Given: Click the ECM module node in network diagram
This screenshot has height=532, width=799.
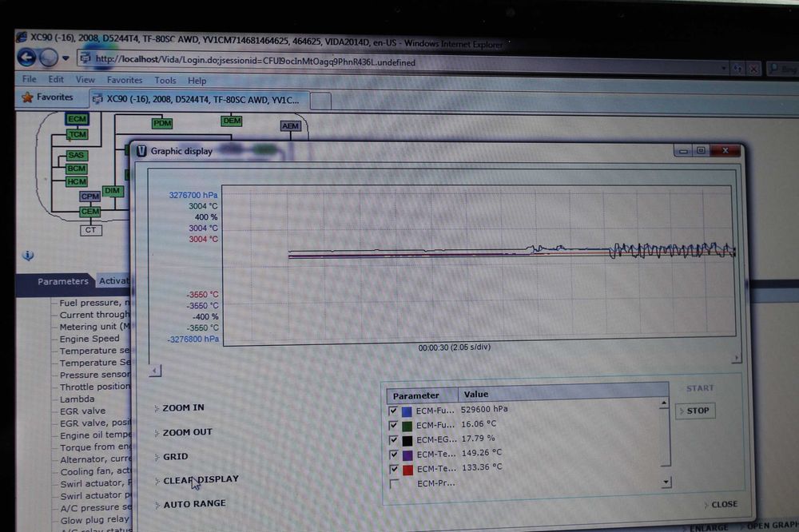Looking at the screenshot, I should coord(77,119).
